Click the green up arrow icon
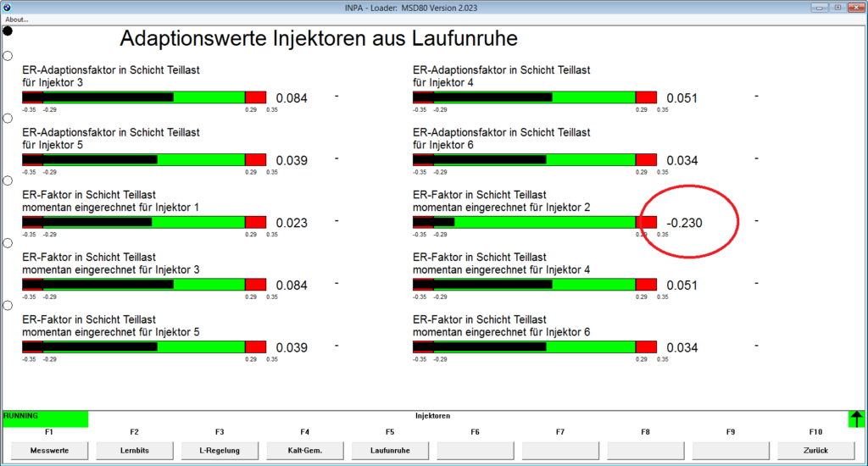The image size is (868, 466). click(x=856, y=419)
